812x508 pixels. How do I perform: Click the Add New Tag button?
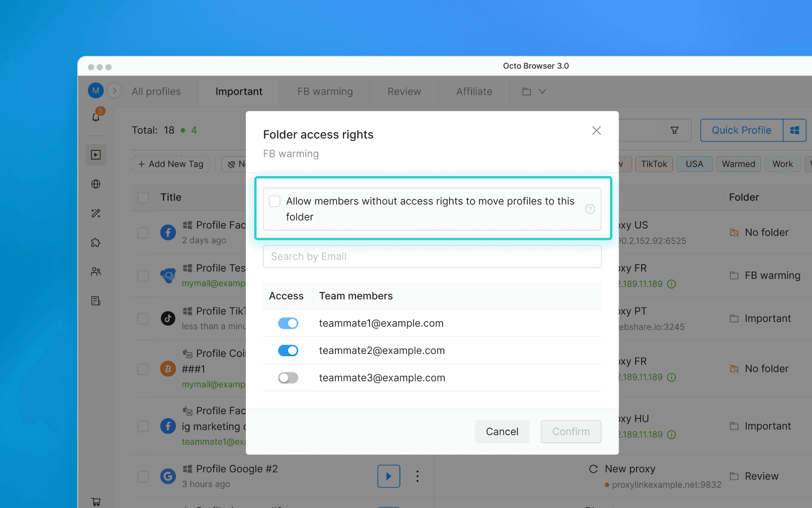click(171, 164)
